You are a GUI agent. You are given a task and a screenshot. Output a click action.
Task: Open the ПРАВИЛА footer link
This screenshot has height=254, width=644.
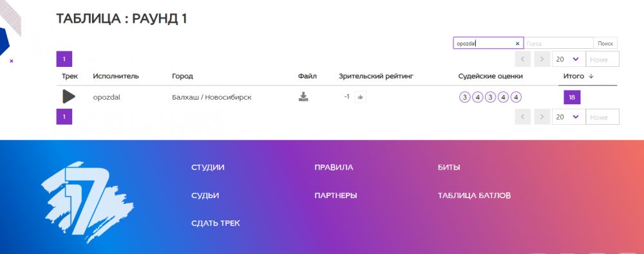pos(334,167)
